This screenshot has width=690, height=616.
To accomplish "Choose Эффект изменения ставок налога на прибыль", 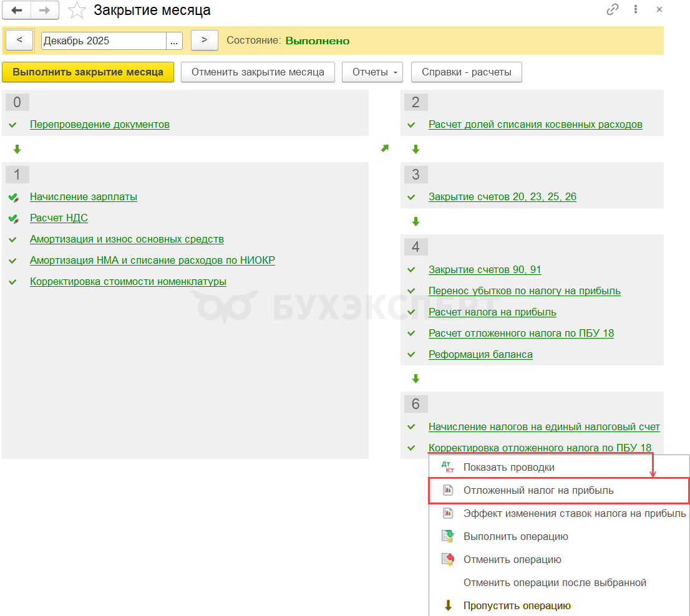I will [574, 513].
